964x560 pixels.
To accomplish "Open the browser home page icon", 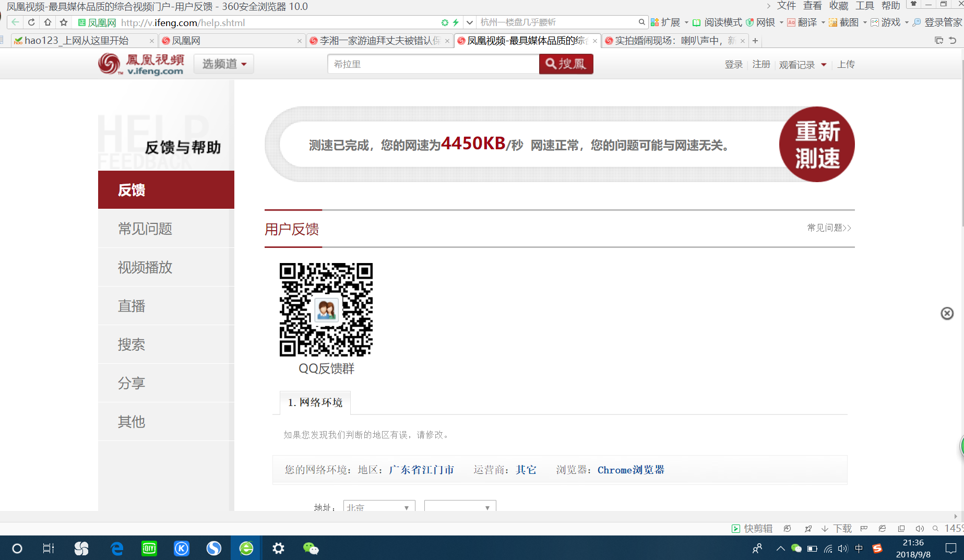I will (x=47, y=22).
